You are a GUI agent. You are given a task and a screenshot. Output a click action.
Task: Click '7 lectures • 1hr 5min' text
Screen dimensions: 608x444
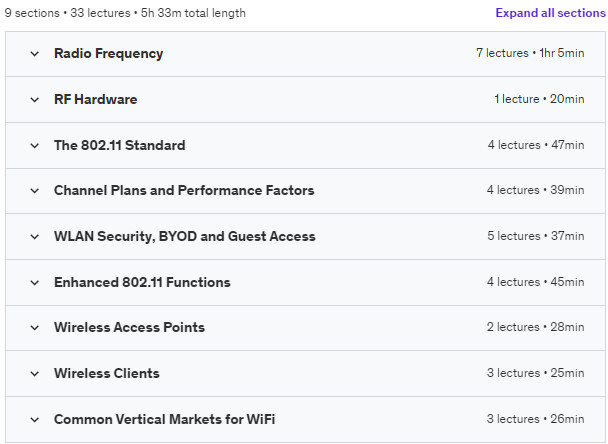tap(530, 53)
